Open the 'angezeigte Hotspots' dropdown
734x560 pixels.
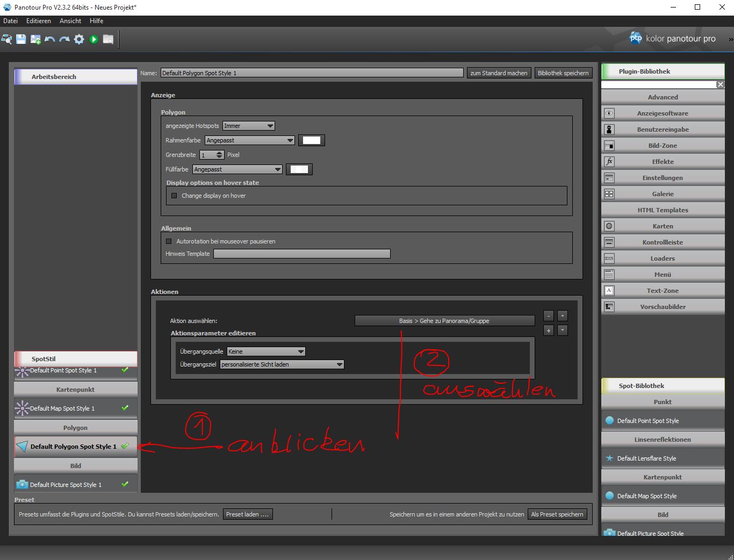tap(249, 126)
